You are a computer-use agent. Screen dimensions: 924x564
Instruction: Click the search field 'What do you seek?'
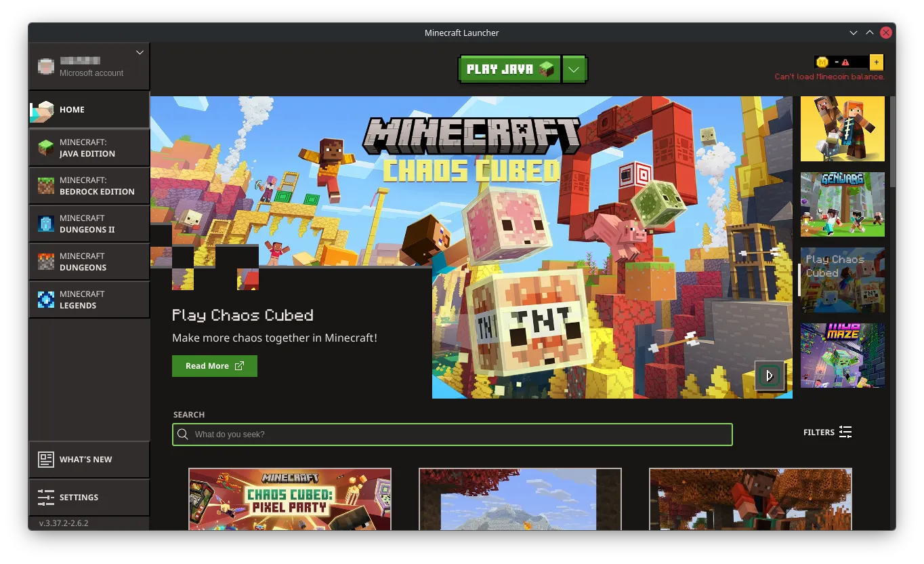click(x=453, y=435)
